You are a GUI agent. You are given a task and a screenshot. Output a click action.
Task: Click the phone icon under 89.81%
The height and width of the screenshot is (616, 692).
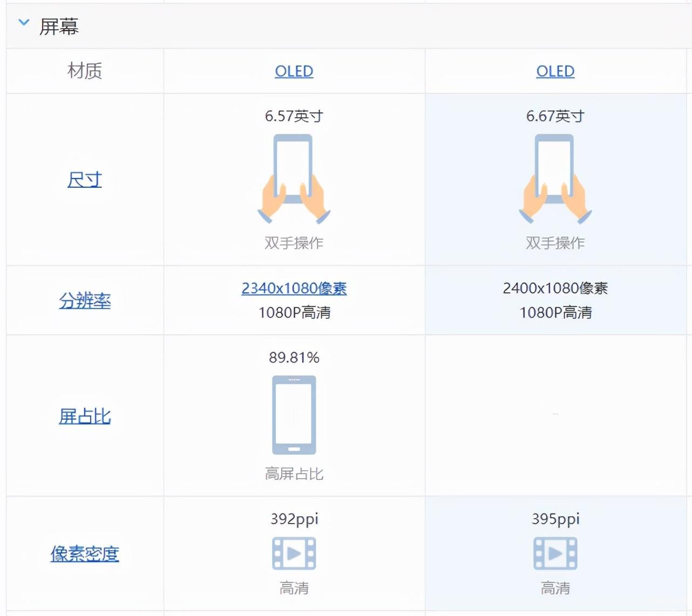[294, 415]
